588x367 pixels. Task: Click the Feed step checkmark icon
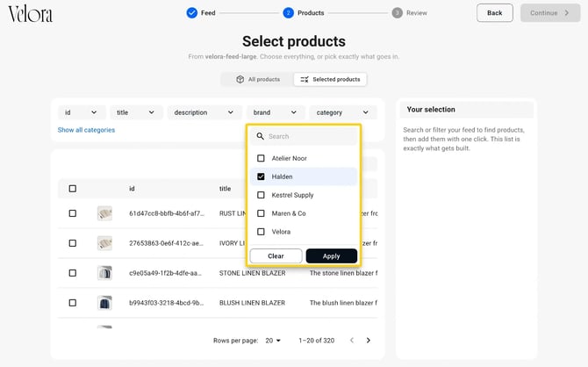pyautogui.click(x=191, y=13)
